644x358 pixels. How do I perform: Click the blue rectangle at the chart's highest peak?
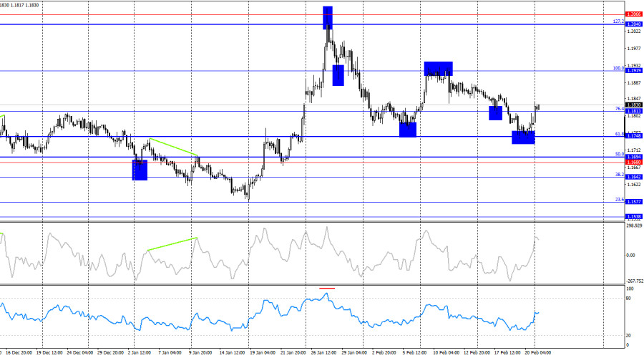click(328, 17)
